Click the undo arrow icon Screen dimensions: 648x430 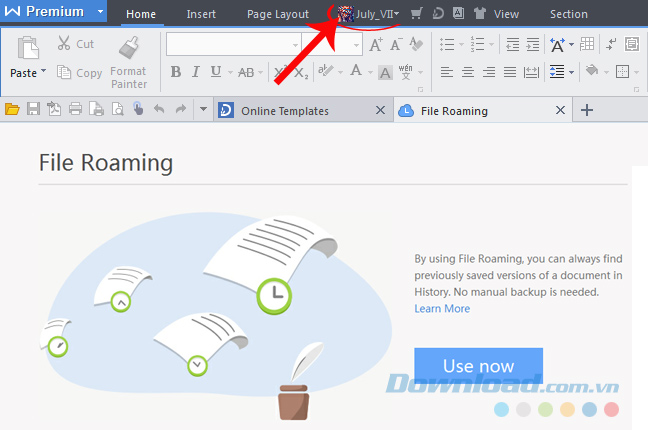coord(158,110)
